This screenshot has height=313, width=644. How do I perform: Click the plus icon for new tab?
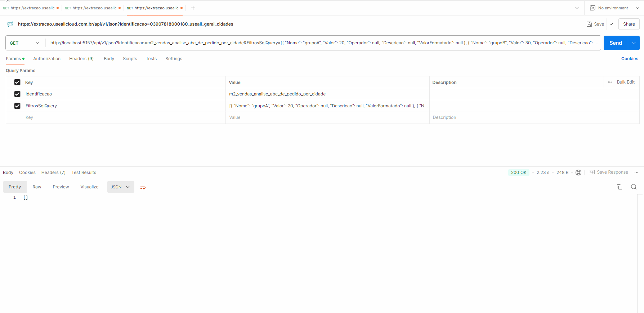click(x=193, y=8)
